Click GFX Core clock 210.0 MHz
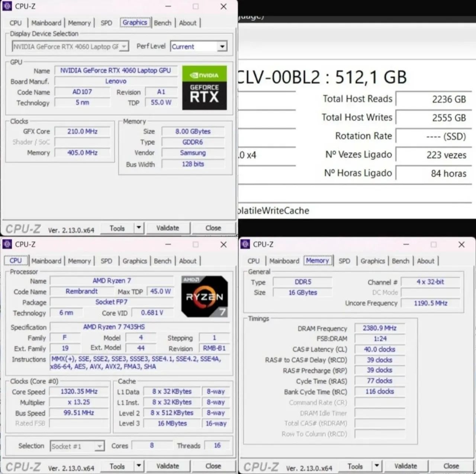This screenshot has width=476, height=474. 82,131
